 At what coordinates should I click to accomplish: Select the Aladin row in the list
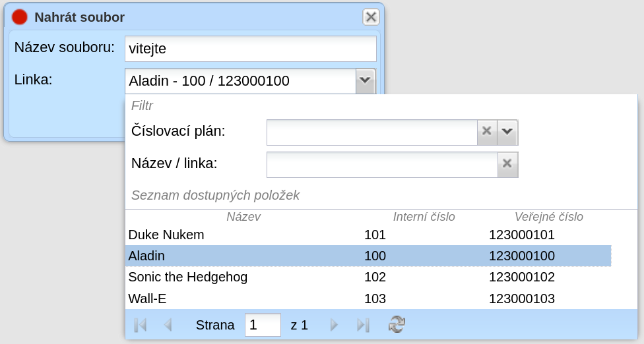coord(368,256)
